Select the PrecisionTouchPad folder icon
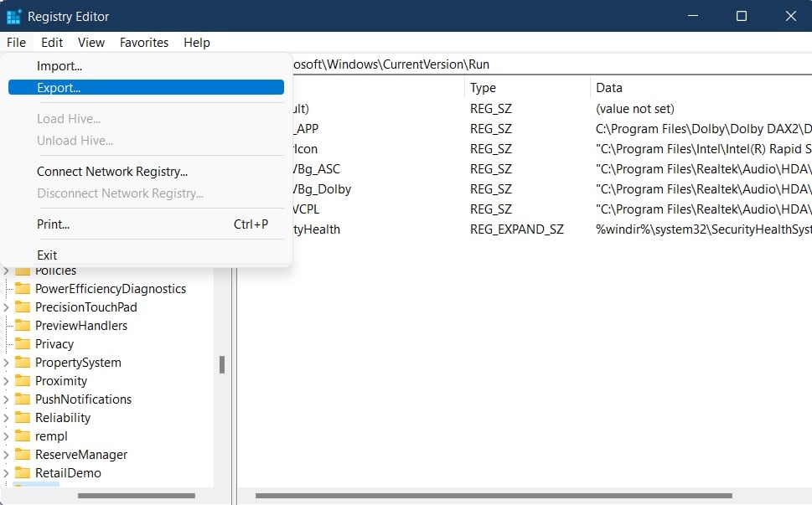The width and height of the screenshot is (812, 505). click(x=23, y=307)
